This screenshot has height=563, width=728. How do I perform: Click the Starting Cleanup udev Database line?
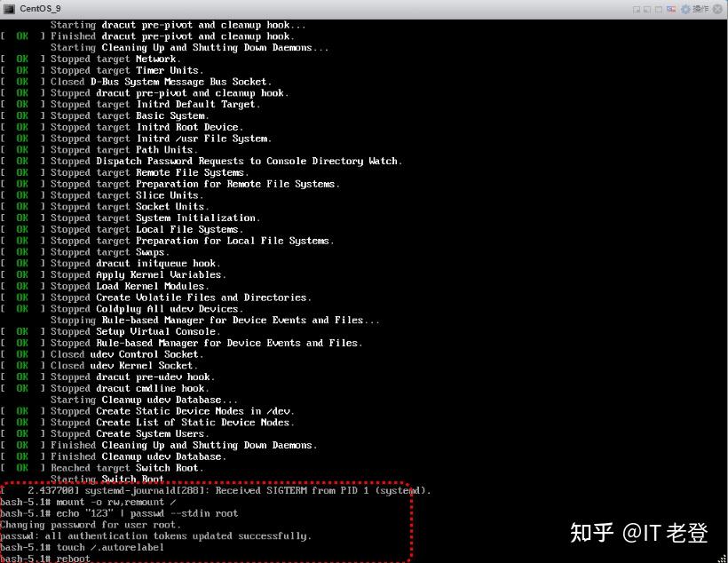click(143, 400)
